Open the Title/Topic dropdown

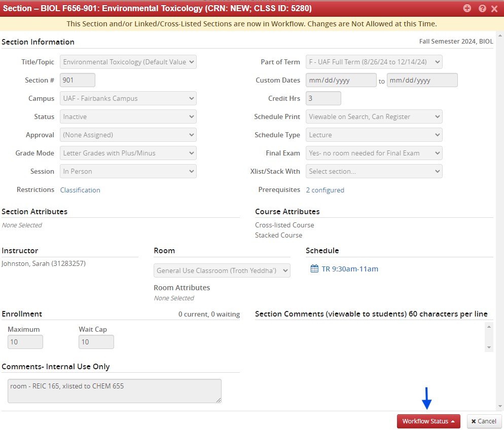128,62
